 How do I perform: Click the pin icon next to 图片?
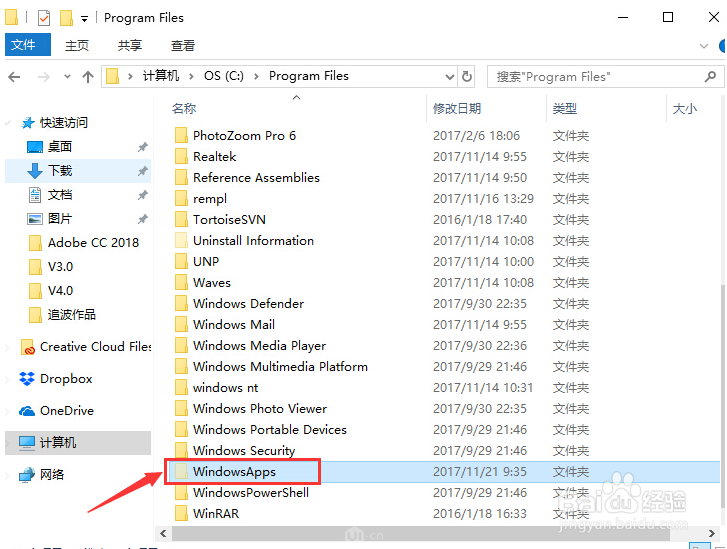(x=143, y=219)
